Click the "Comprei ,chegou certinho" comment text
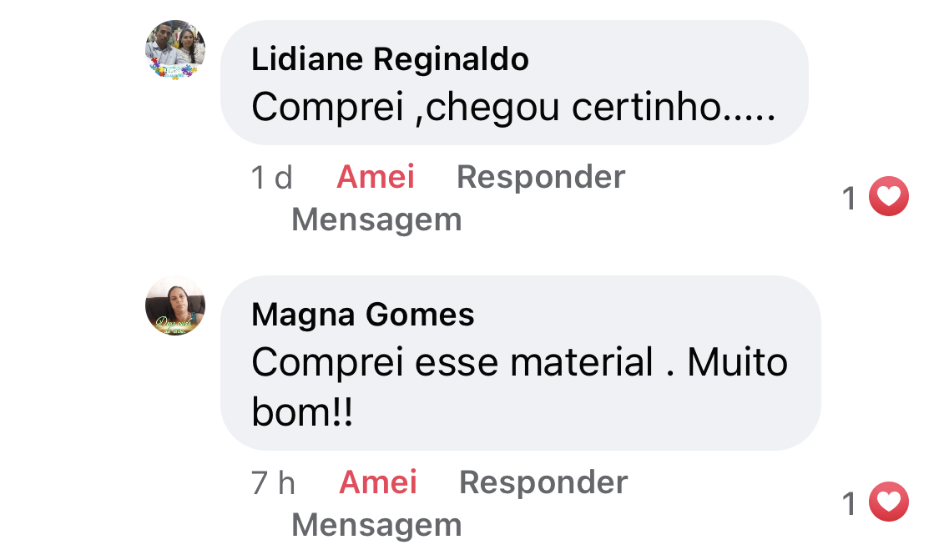 pos(513,107)
